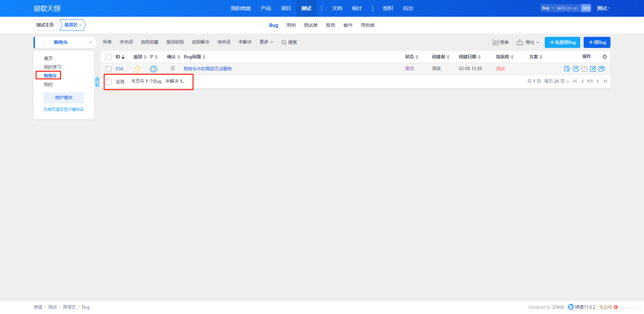This screenshot has width=644, height=314.
Task: Click the 易软天创 logo text
Action: 47,8
